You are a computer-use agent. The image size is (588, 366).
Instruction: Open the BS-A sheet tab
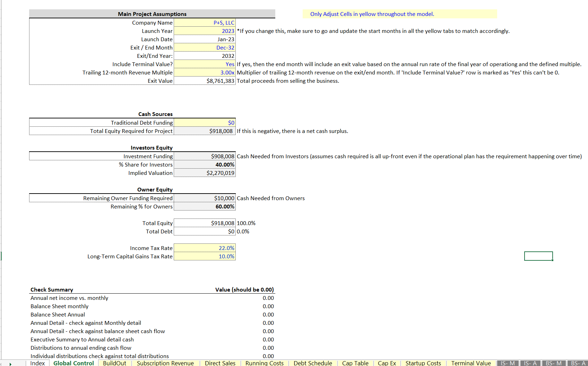[x=578, y=363]
